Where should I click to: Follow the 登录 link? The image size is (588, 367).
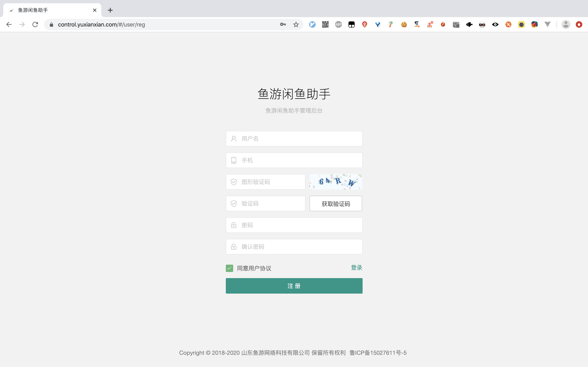coord(356,268)
